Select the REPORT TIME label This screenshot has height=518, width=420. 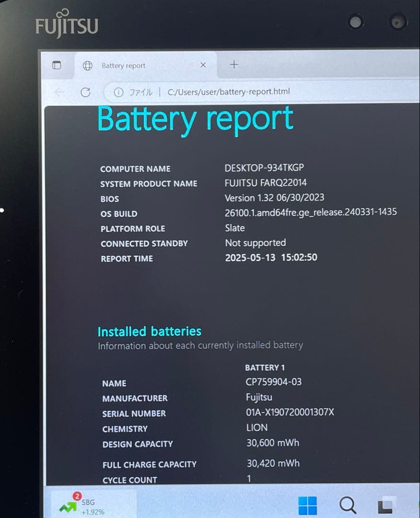127,259
